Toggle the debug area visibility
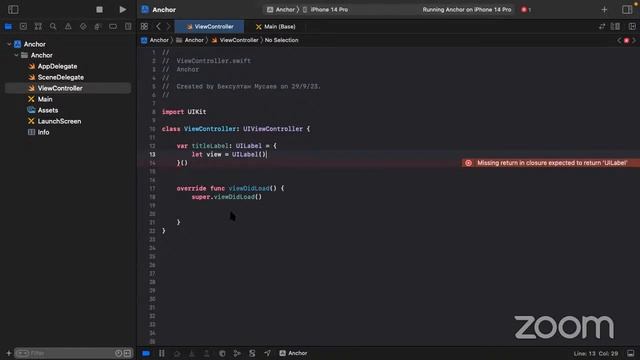The height and width of the screenshot is (360, 640). (x=631, y=353)
